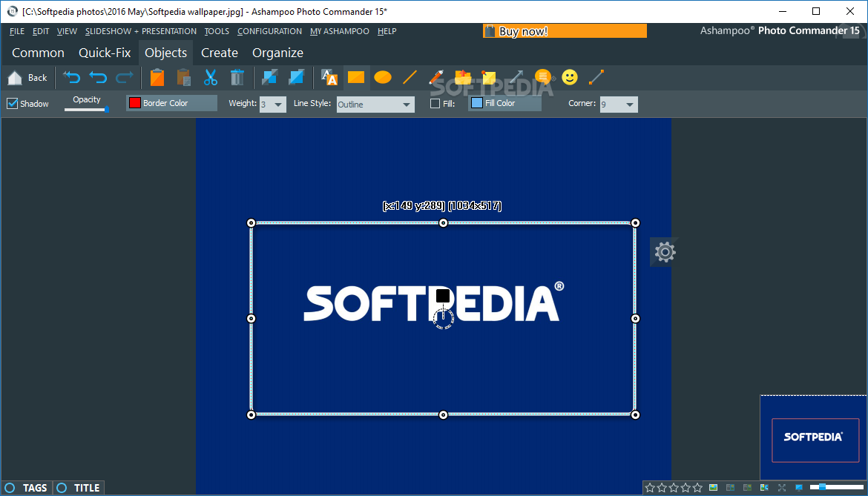Select the Ellipse shape tool
868x496 pixels.
pos(383,77)
